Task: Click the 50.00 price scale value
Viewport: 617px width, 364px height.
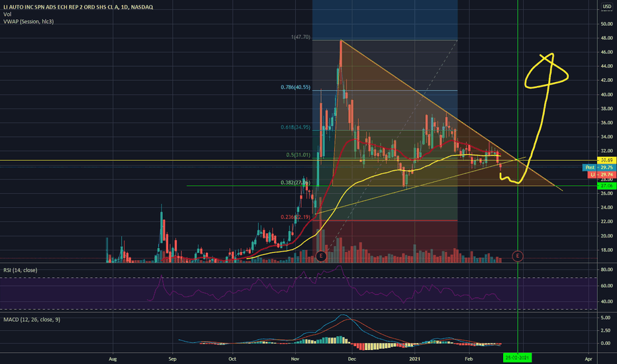Action: click(607, 24)
